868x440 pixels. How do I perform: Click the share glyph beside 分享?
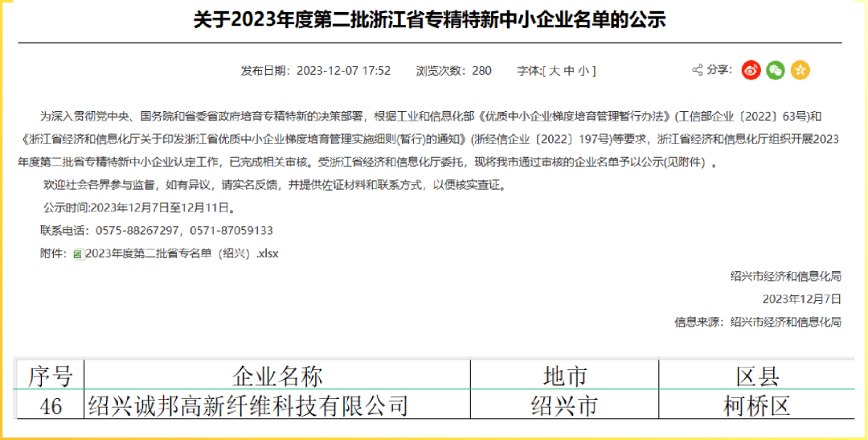tap(697, 70)
